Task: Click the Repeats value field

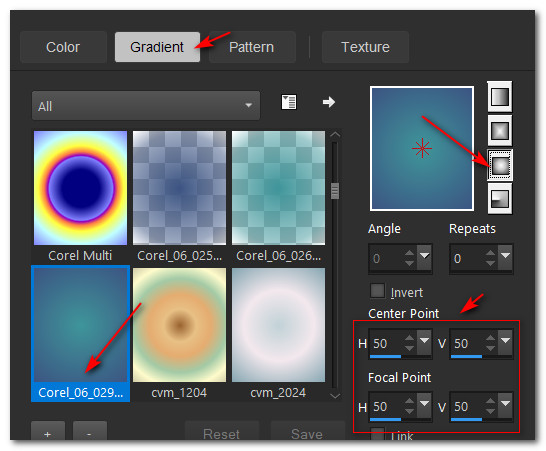Action: click(x=467, y=258)
